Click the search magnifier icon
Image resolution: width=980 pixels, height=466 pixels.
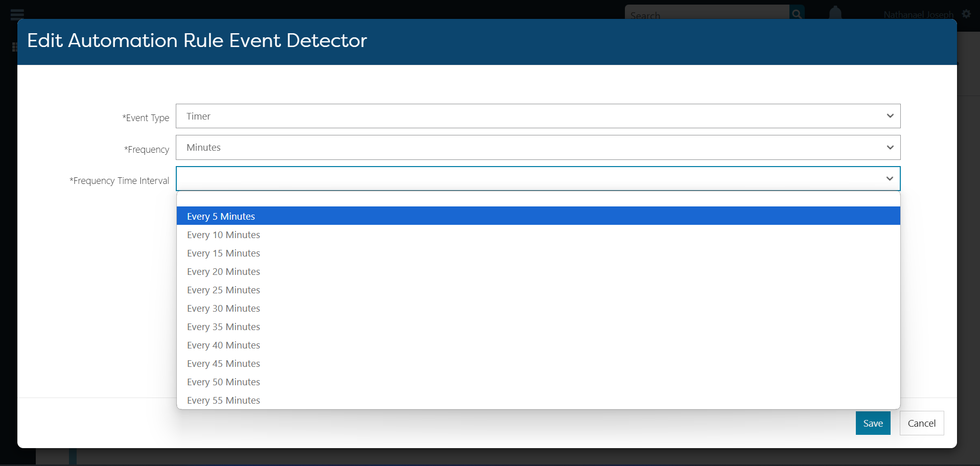coord(797,14)
